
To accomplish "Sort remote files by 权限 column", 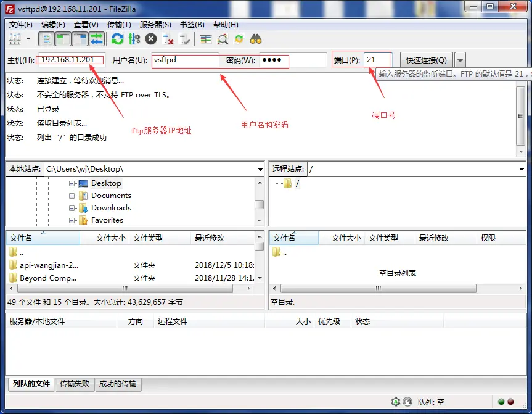I will 501,238.
